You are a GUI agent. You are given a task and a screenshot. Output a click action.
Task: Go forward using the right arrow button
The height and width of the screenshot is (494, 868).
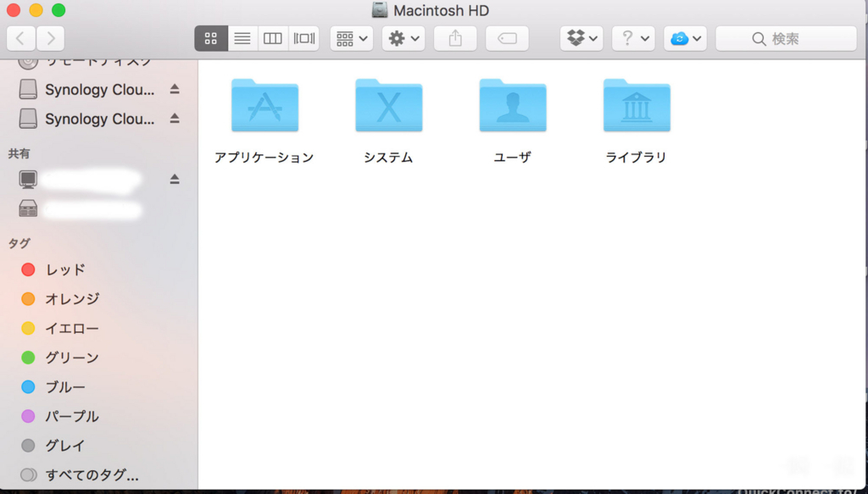pos(50,38)
